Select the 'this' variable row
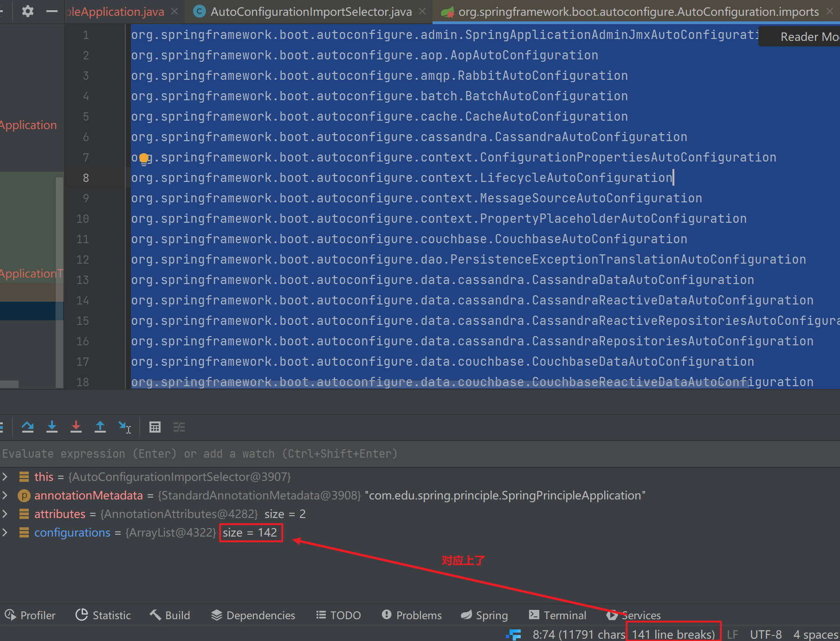This screenshot has height=641, width=840. pos(420,477)
